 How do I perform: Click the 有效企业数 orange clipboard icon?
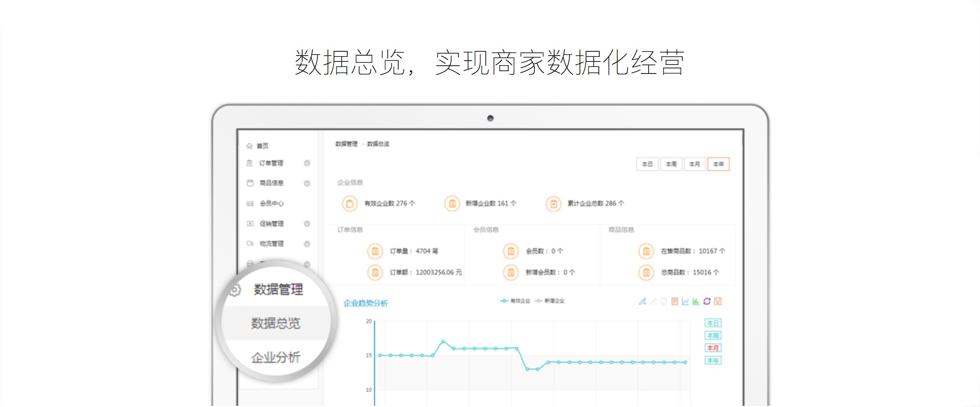tap(350, 204)
